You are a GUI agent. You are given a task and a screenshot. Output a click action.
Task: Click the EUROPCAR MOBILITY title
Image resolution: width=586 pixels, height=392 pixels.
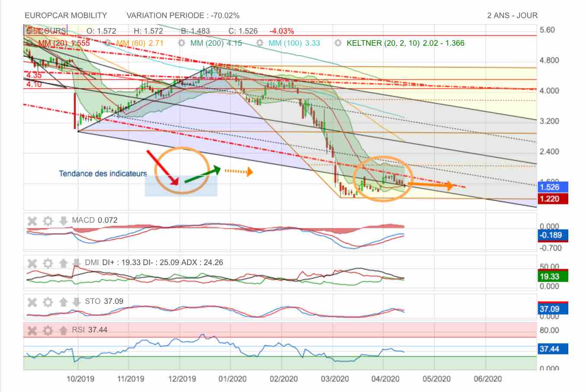66,16
